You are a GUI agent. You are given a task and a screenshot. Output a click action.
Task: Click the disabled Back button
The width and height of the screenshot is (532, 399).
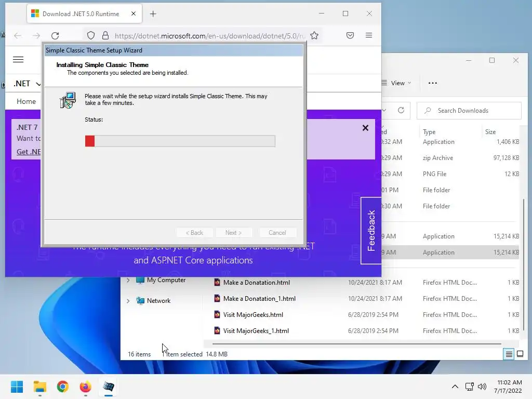click(195, 233)
